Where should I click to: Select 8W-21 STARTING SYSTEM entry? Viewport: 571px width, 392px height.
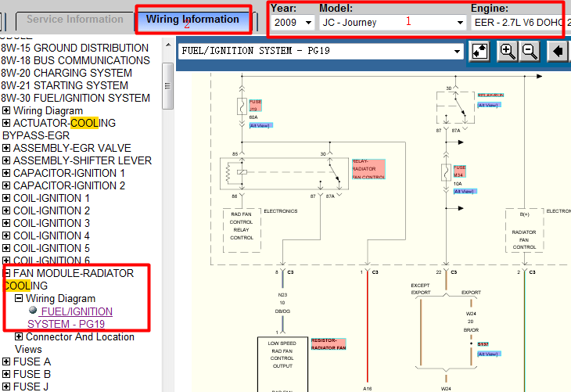click(64, 85)
